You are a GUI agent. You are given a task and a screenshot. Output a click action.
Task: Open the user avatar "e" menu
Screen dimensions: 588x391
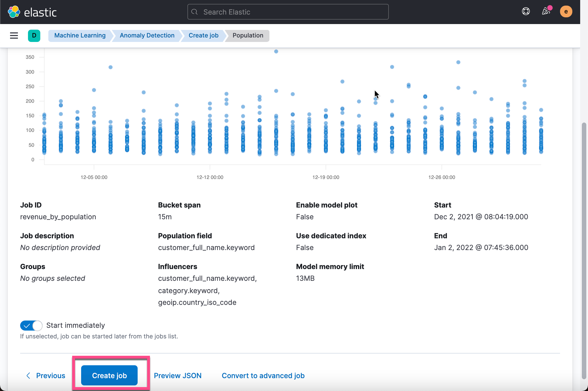(566, 12)
